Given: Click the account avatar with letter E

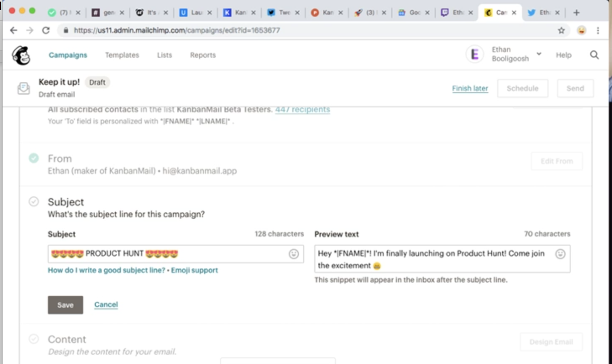Looking at the screenshot, I should pyautogui.click(x=475, y=54).
